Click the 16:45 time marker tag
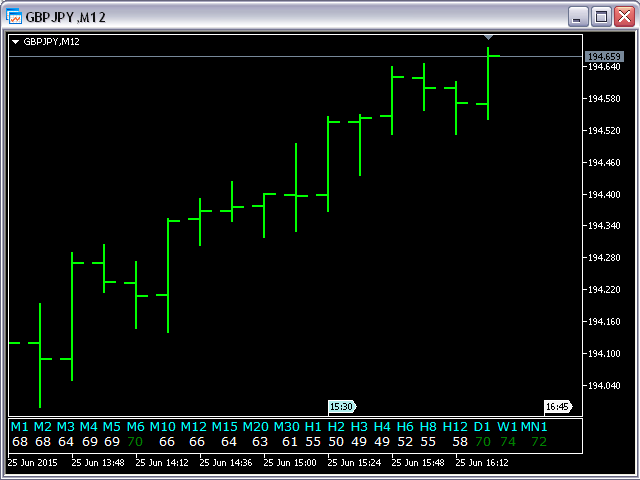The height and width of the screenshot is (480, 640). click(x=558, y=407)
